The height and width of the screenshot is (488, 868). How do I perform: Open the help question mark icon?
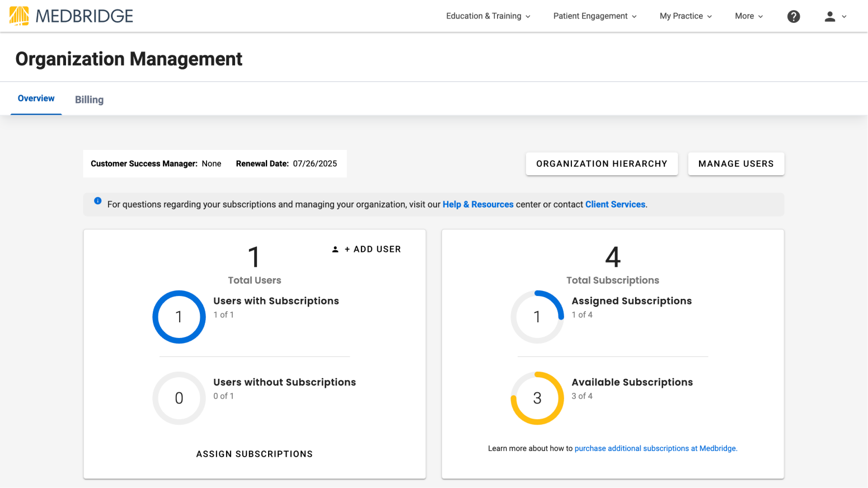[x=794, y=16]
